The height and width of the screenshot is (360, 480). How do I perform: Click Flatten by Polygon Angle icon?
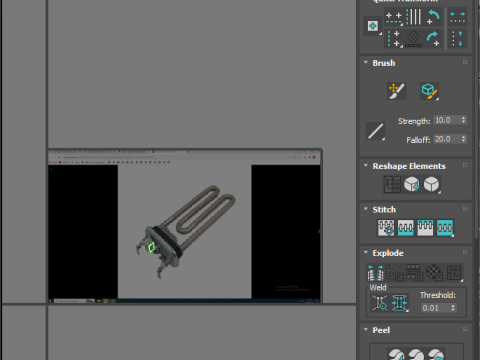[395, 273]
